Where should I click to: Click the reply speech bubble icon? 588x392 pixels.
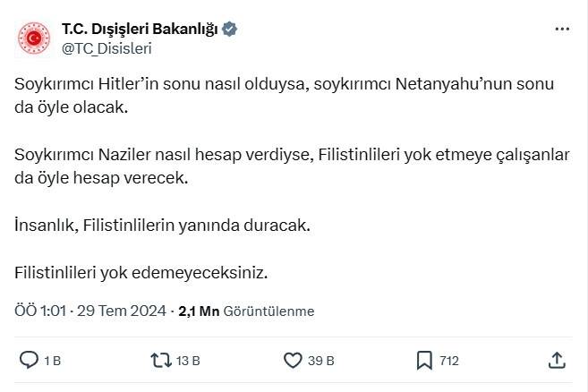[28, 361]
